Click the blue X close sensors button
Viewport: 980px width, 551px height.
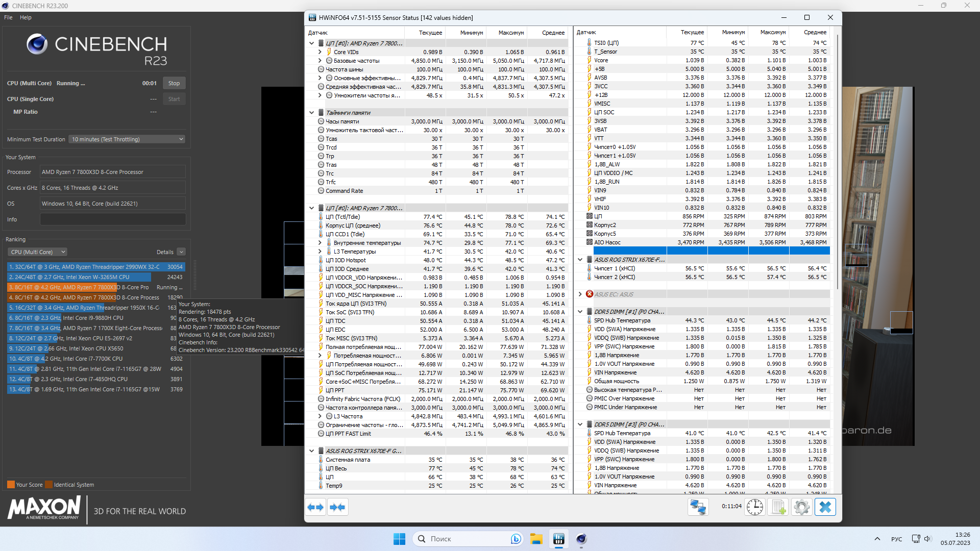pos(825,507)
